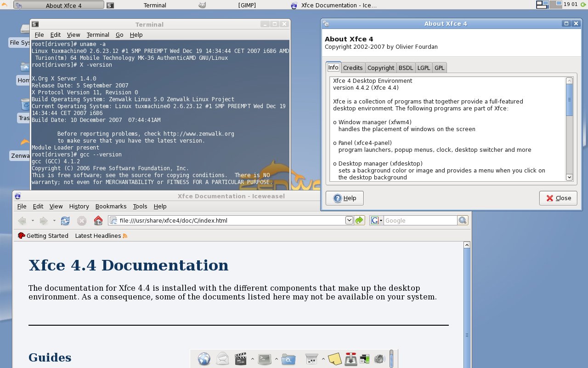The width and height of the screenshot is (588, 368).
Task: Click the About dialog info text scrollbar thumb
Action: (570, 99)
